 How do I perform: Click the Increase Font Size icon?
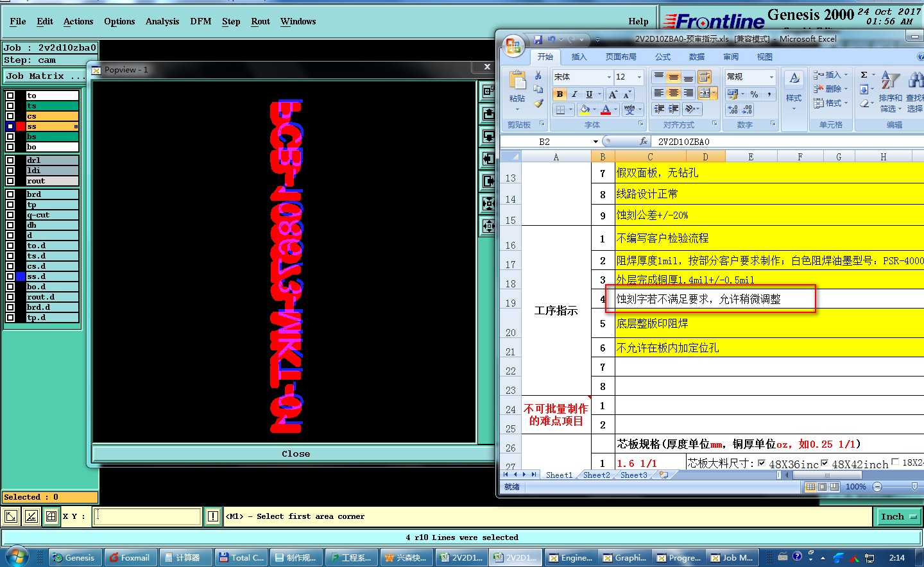[x=613, y=94]
